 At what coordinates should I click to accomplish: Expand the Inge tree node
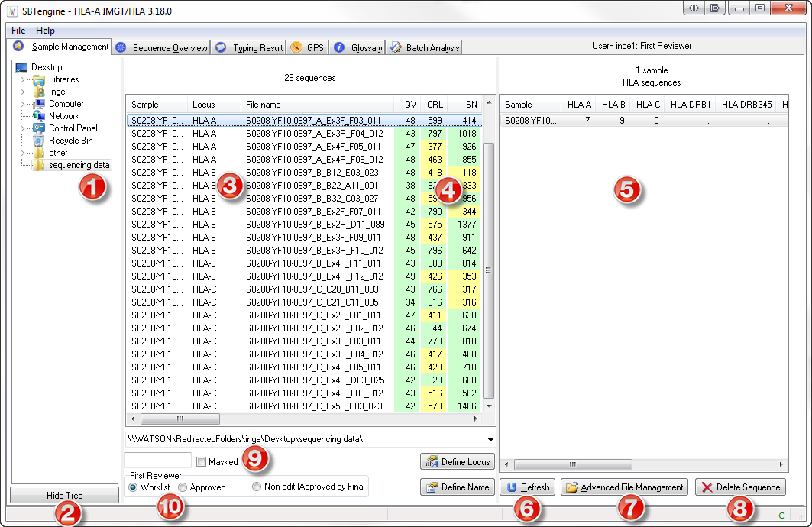[22, 92]
